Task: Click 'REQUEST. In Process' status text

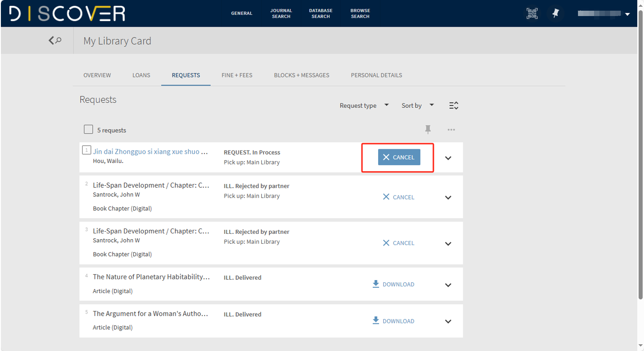Action: click(252, 152)
